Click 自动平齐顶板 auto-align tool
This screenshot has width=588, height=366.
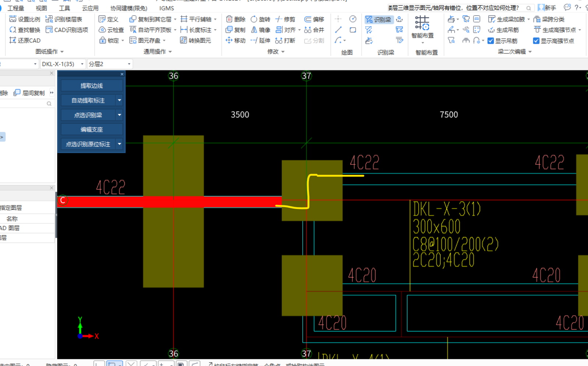150,30
